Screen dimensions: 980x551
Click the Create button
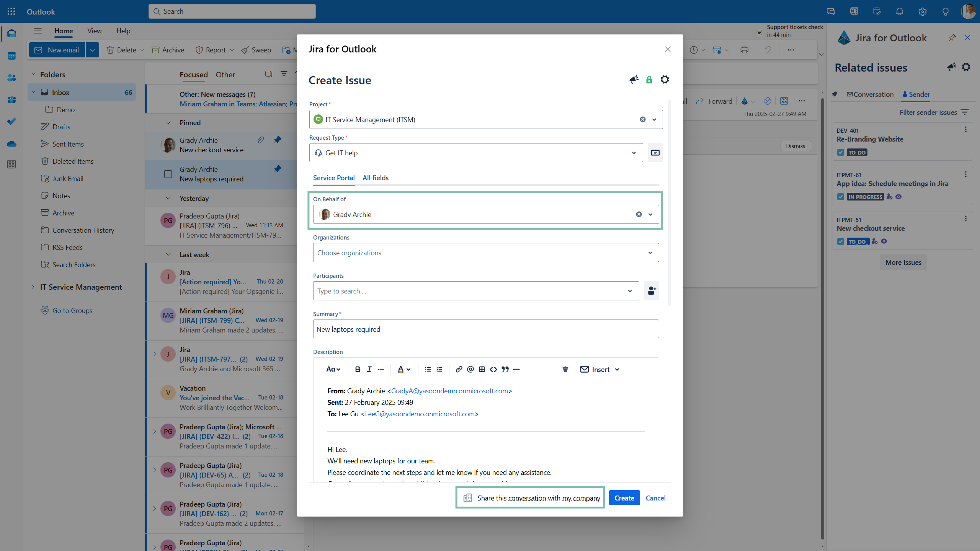pos(624,497)
